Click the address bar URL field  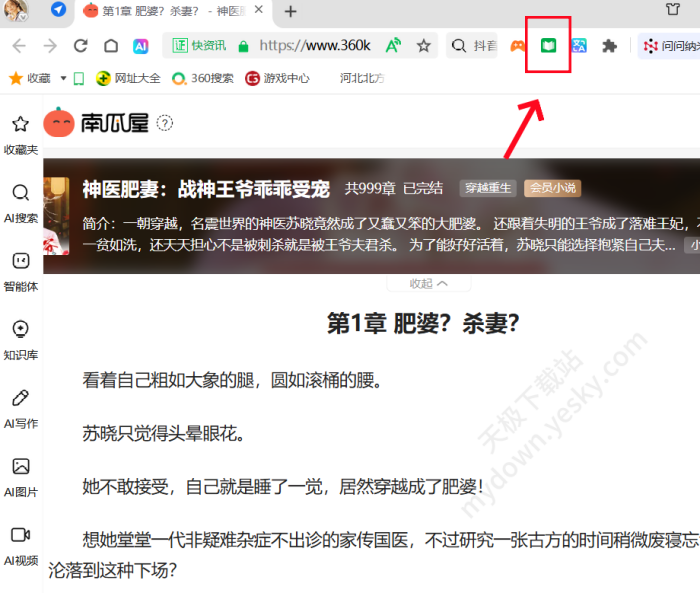314,46
